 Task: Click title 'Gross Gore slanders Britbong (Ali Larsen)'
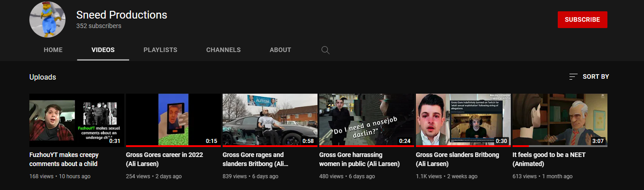pyautogui.click(x=457, y=159)
